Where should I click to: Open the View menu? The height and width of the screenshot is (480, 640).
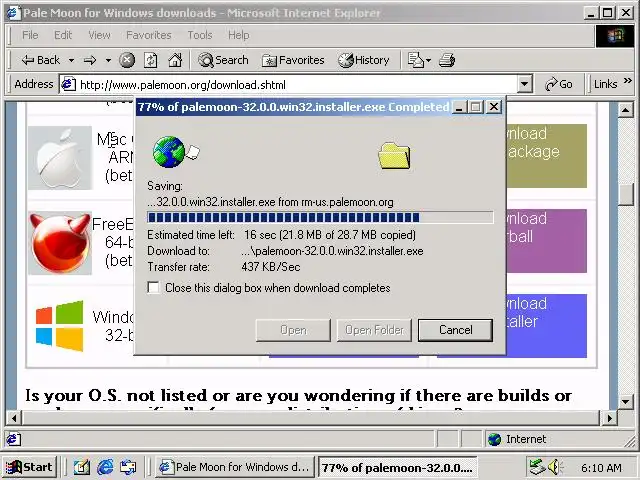pos(99,35)
